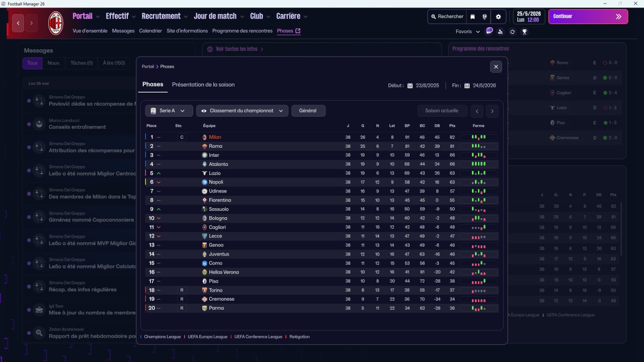Open Vue d'ensemble submenu item
The image size is (644, 362).
coord(90,31)
